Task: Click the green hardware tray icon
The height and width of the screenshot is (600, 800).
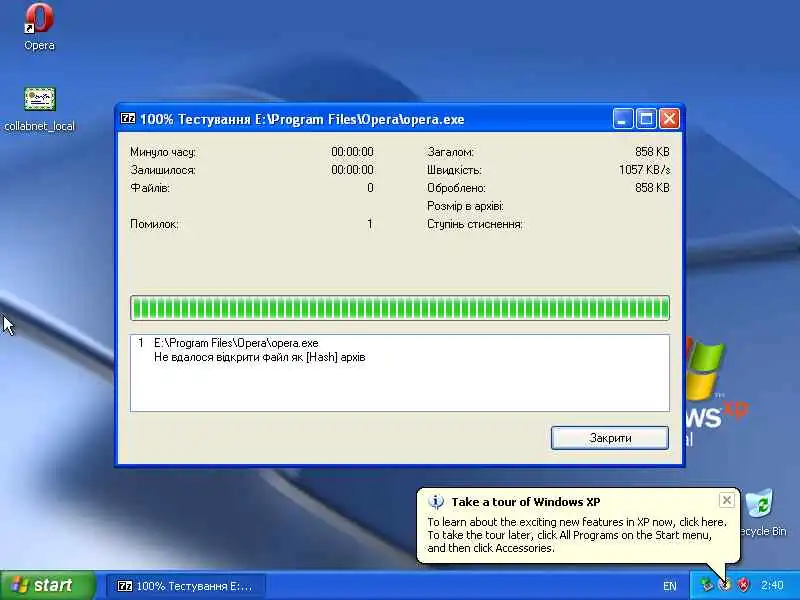Action: click(x=706, y=585)
